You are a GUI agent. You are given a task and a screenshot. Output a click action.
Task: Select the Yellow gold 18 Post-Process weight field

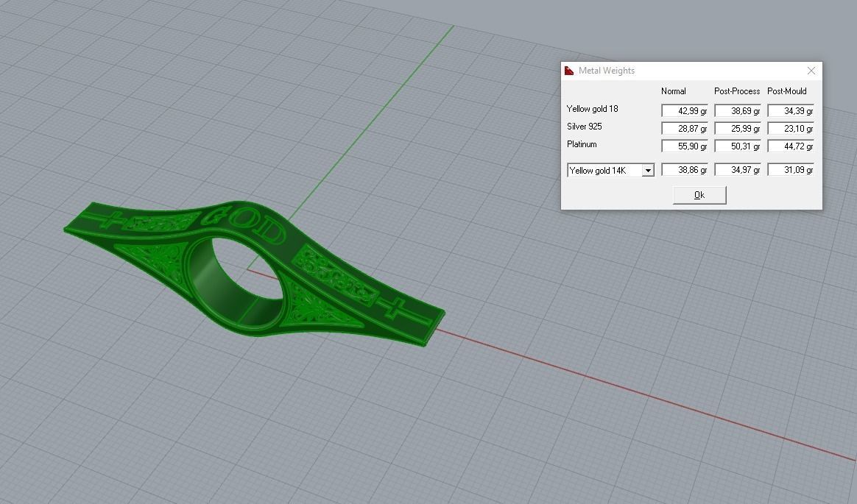coord(737,111)
